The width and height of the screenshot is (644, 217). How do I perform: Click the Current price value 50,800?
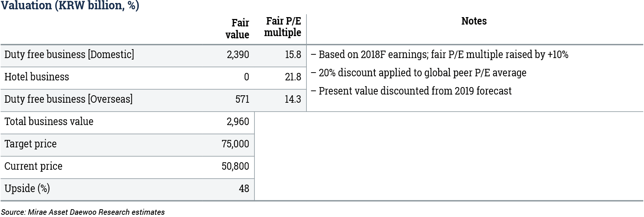235,166
